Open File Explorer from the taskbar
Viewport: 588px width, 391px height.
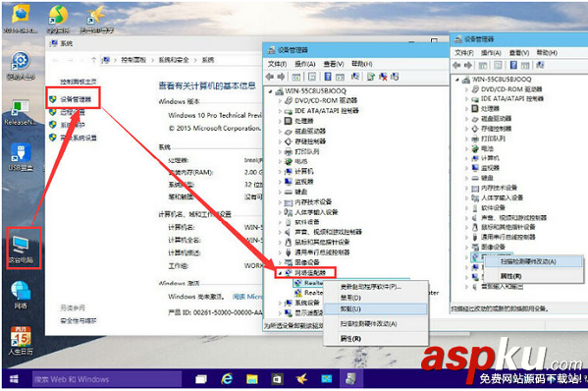(251, 379)
